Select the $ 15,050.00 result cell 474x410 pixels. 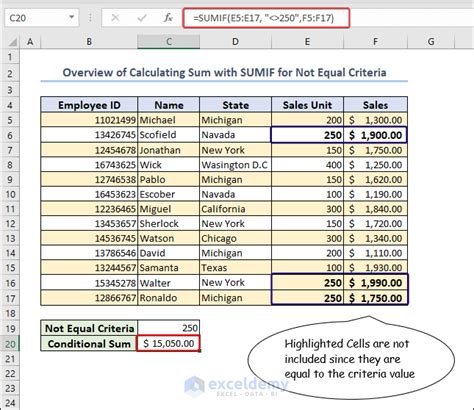coord(169,344)
